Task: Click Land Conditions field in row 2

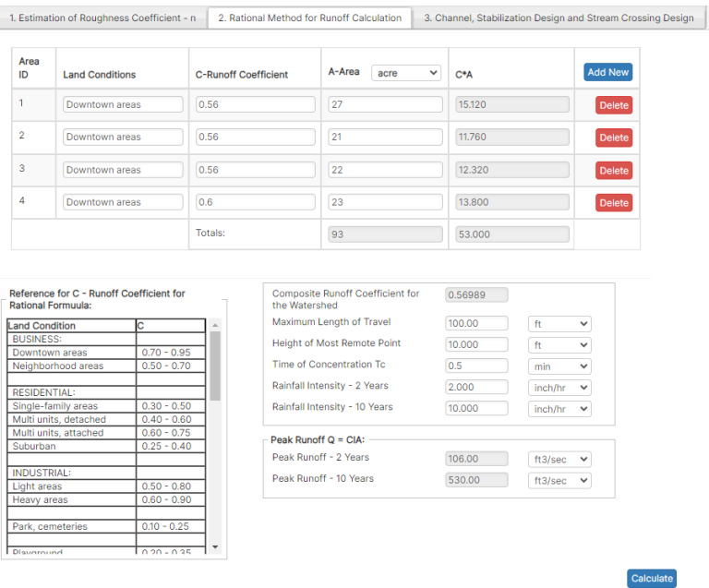Action: coord(123,137)
